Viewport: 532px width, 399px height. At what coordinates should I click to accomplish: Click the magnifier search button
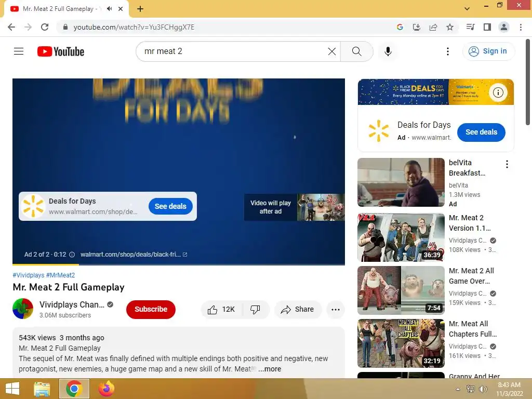coord(356,51)
